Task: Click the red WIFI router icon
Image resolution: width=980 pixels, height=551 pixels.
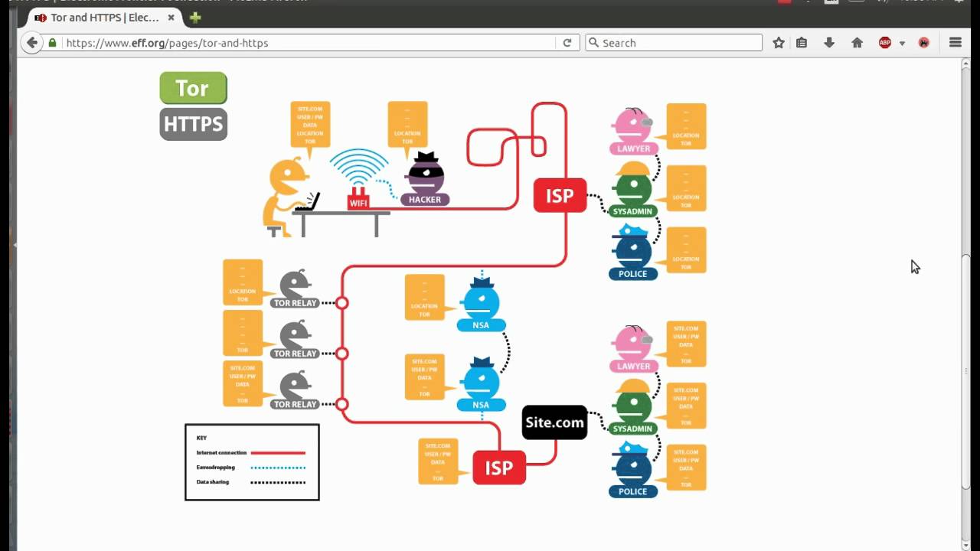Action: point(358,199)
